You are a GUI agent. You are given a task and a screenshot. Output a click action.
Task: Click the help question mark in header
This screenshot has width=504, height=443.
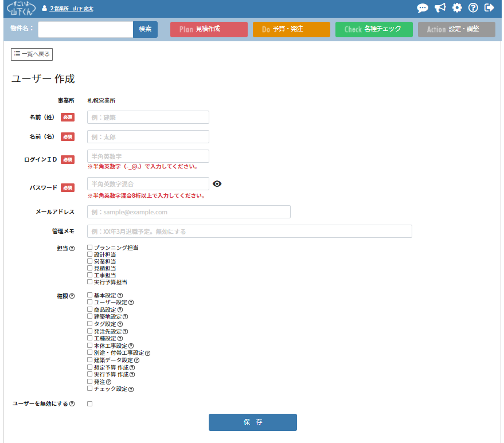click(473, 8)
